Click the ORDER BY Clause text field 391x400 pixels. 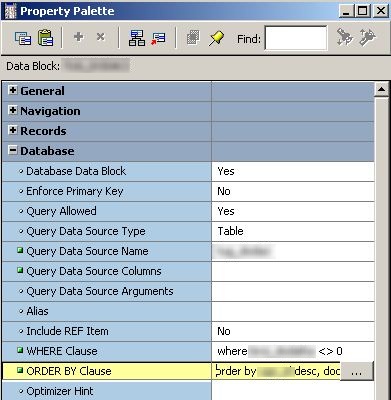point(276,371)
